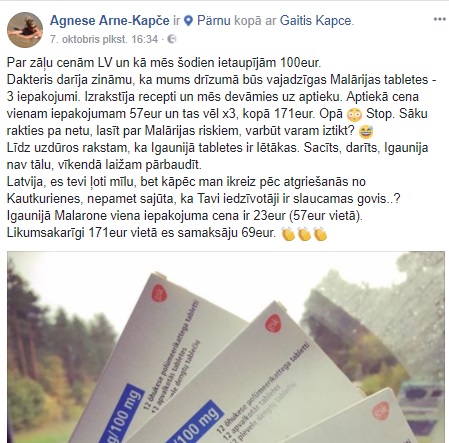Click the GSK logo on bottom-right box
The height and width of the screenshot is (443, 449).
[381, 411]
